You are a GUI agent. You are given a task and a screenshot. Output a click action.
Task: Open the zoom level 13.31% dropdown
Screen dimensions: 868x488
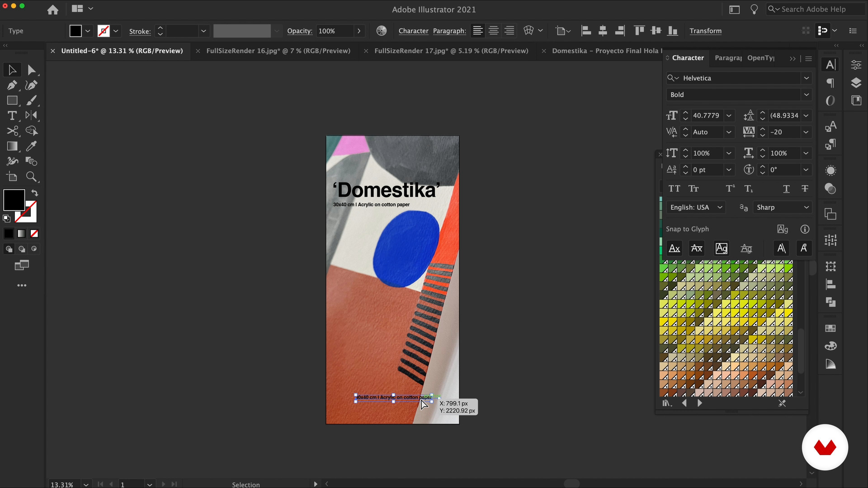pyautogui.click(x=86, y=484)
